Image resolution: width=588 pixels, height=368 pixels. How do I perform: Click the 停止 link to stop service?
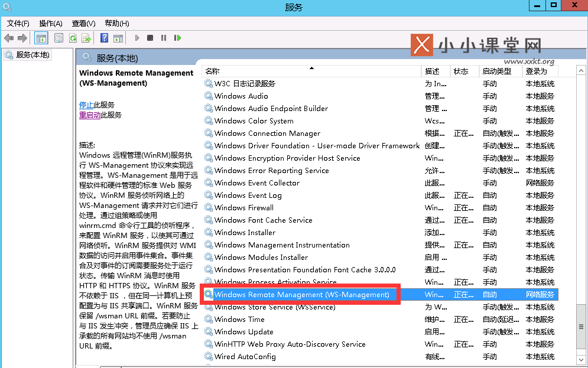86,105
